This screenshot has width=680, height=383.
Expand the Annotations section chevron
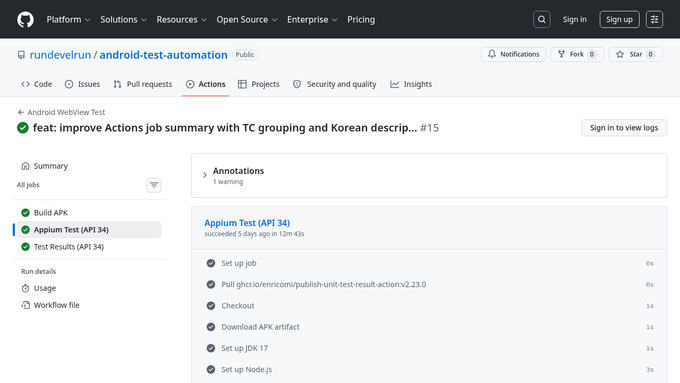tap(205, 175)
